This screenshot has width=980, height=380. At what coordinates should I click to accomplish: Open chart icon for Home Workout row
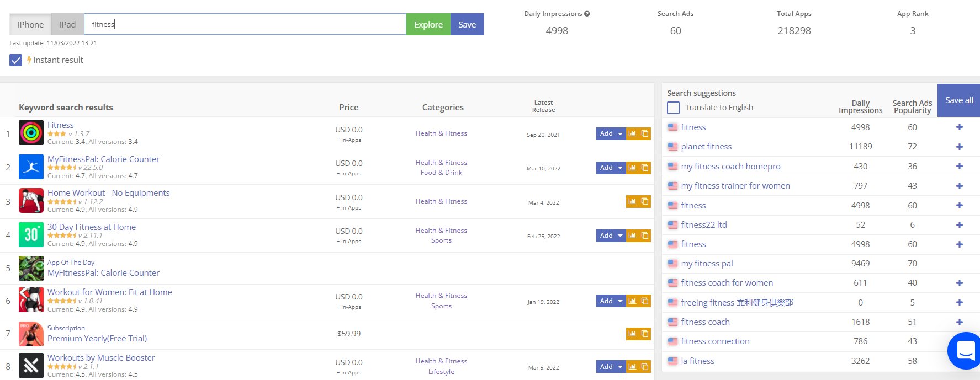(x=632, y=201)
